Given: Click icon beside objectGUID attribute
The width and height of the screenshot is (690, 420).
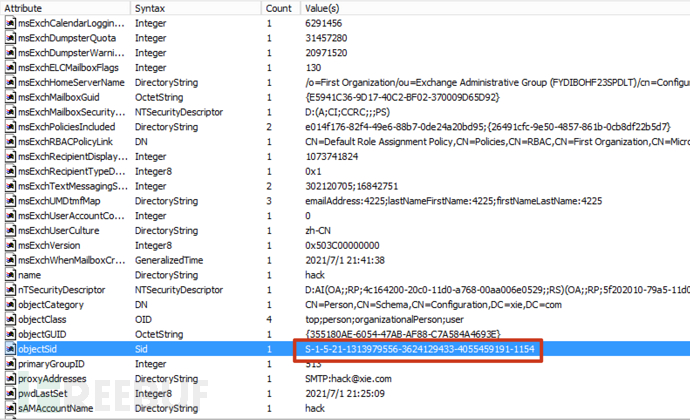Looking at the screenshot, I should point(11,334).
